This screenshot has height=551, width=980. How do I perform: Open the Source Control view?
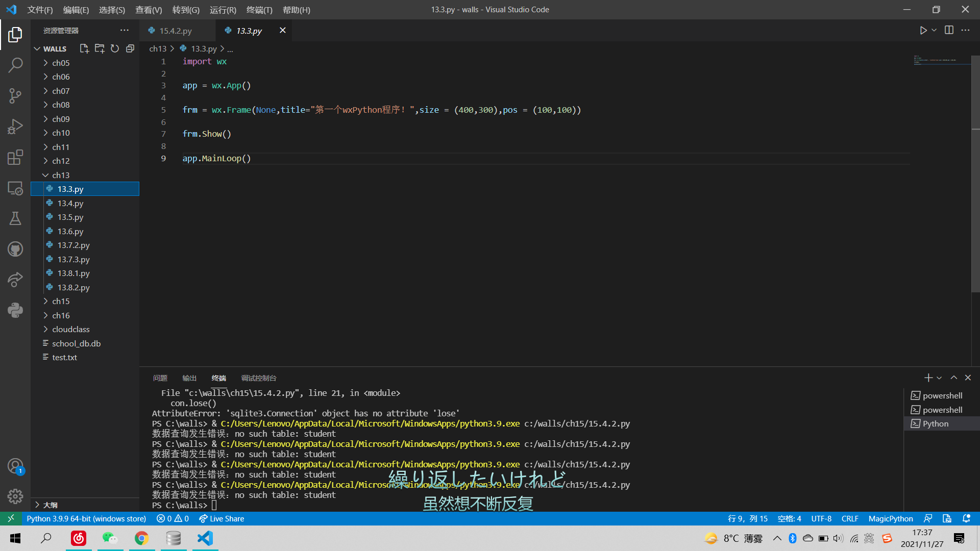click(15, 95)
